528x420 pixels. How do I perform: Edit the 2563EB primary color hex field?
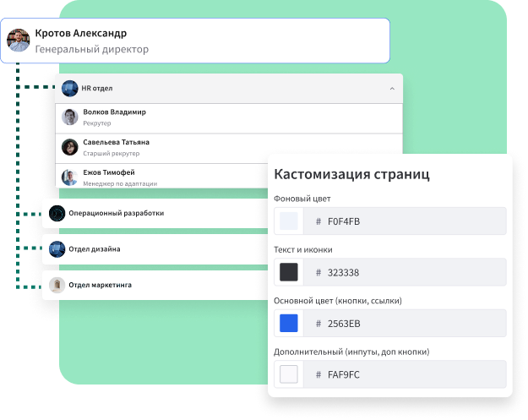(405, 324)
